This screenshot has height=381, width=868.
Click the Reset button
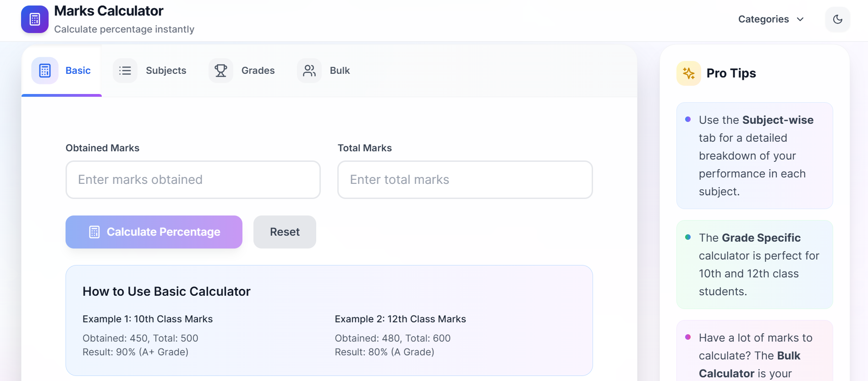pos(285,232)
